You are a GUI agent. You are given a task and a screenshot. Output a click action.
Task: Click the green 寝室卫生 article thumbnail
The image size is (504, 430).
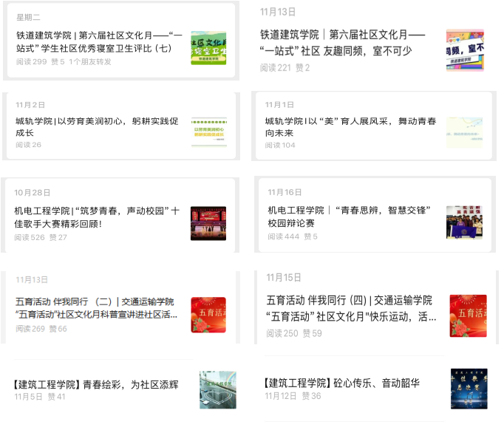(x=208, y=48)
